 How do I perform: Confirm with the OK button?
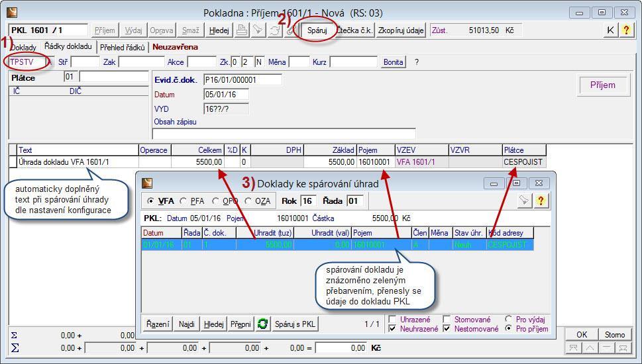click(x=582, y=335)
